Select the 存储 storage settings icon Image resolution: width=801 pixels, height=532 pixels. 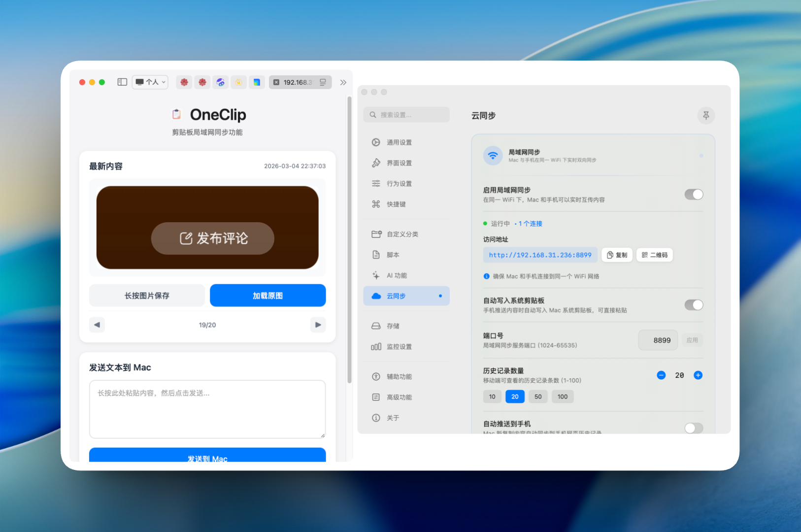tap(376, 326)
